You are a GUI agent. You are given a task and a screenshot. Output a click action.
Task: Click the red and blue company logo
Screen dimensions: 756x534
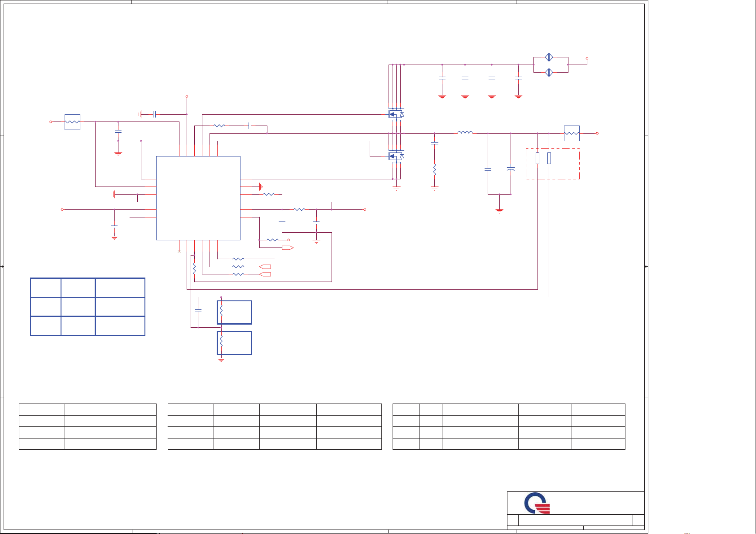pos(538,503)
